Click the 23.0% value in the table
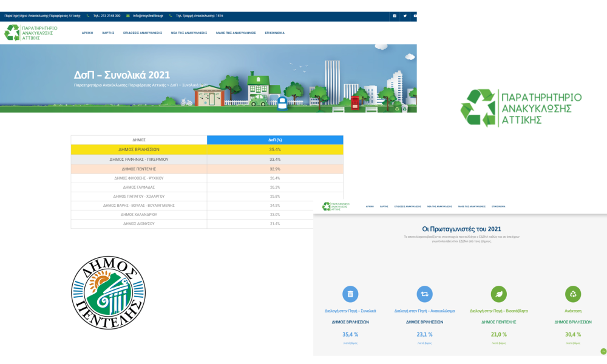Screen dimensions: 607x364 point(275,215)
